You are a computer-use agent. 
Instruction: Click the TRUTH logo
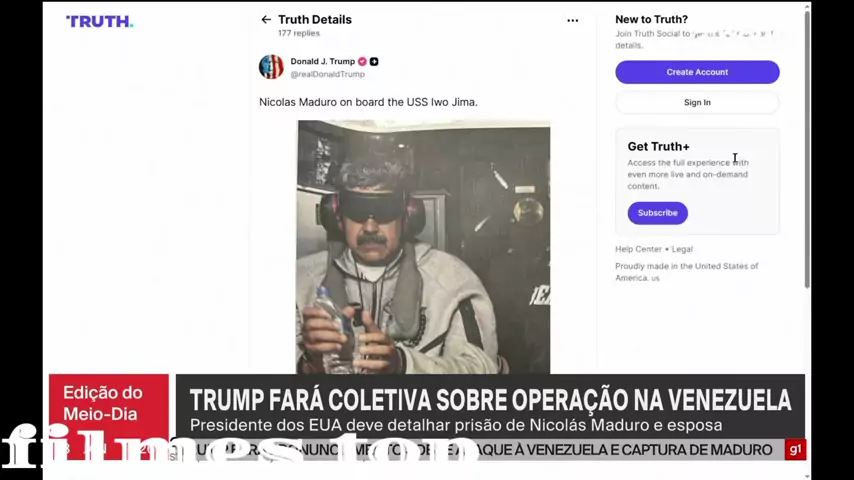[100, 21]
